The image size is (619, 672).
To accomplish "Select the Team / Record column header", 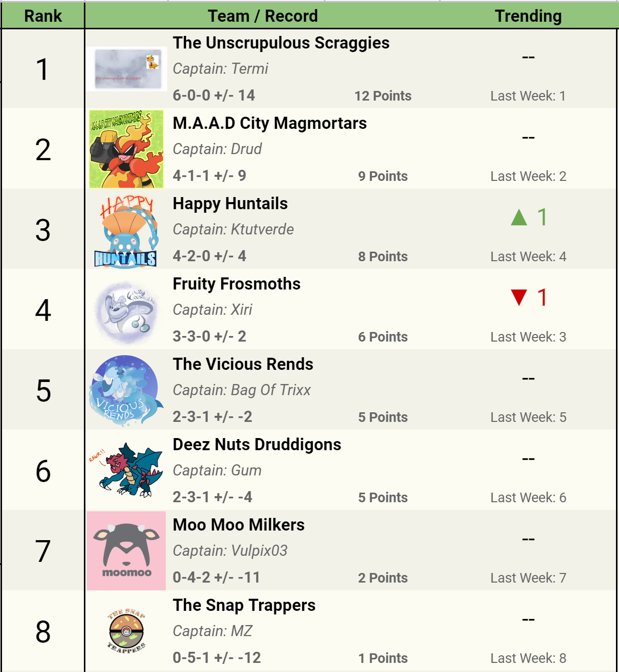I will point(263,16).
